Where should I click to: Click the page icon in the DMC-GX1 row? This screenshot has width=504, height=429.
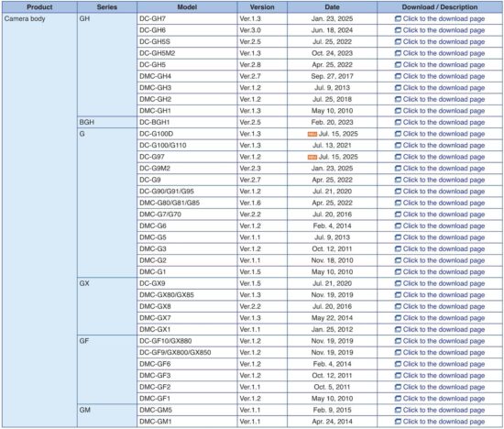398,329
